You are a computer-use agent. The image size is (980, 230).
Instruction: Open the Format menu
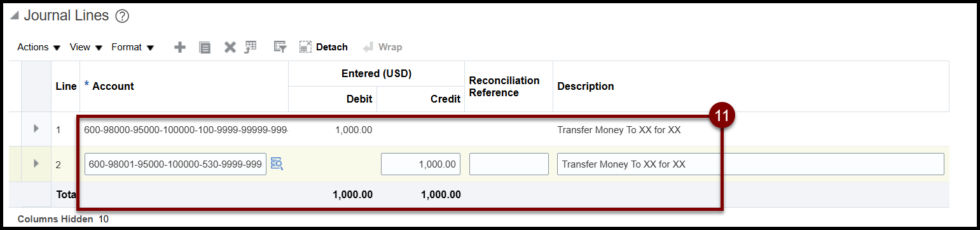pos(132,47)
